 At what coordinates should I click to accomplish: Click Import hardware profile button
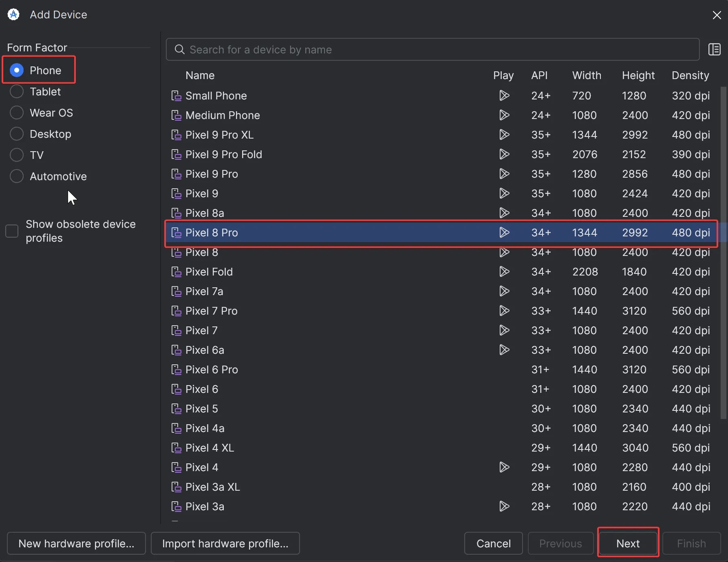click(x=225, y=543)
